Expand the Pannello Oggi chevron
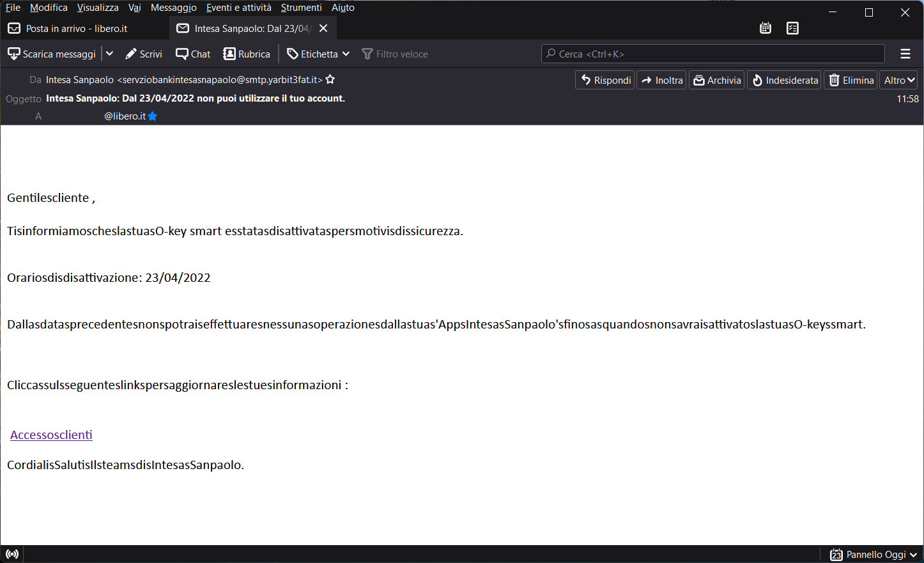This screenshot has width=924, height=563. [x=913, y=555]
